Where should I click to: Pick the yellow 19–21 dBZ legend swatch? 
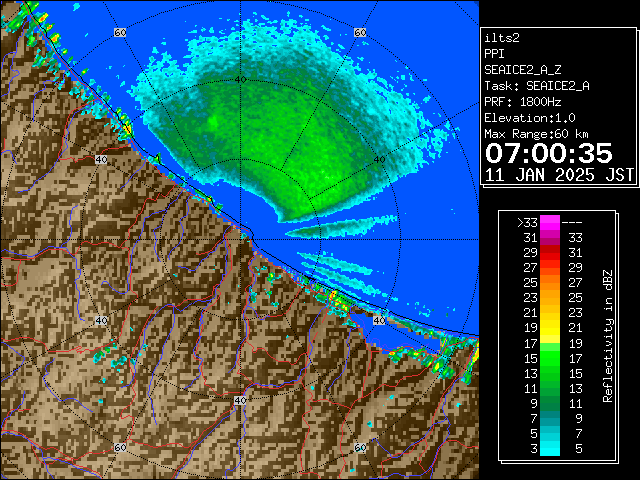550,327
